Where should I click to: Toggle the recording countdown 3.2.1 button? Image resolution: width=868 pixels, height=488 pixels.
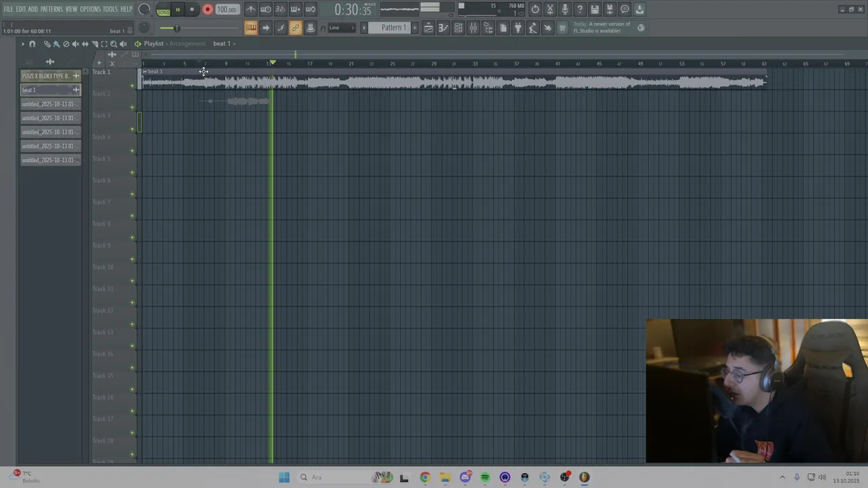[280, 9]
